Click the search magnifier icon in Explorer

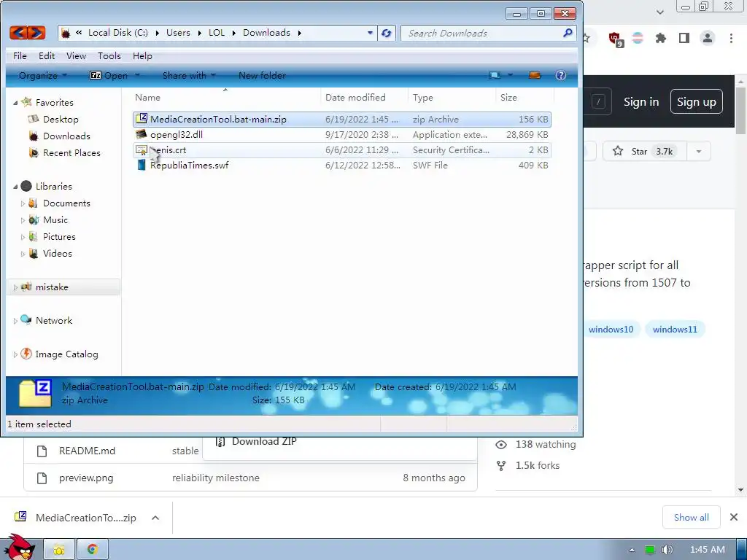coord(568,33)
